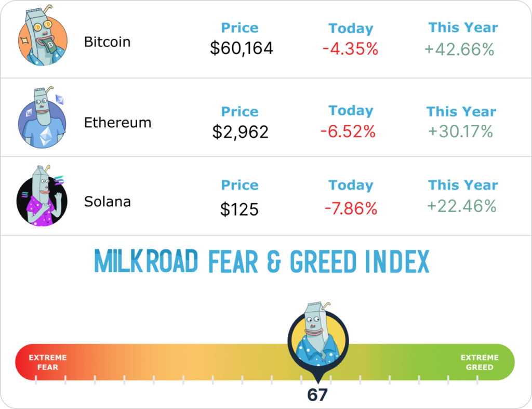
Task: Click Solana's -7.86% today change
Action: click(x=351, y=208)
